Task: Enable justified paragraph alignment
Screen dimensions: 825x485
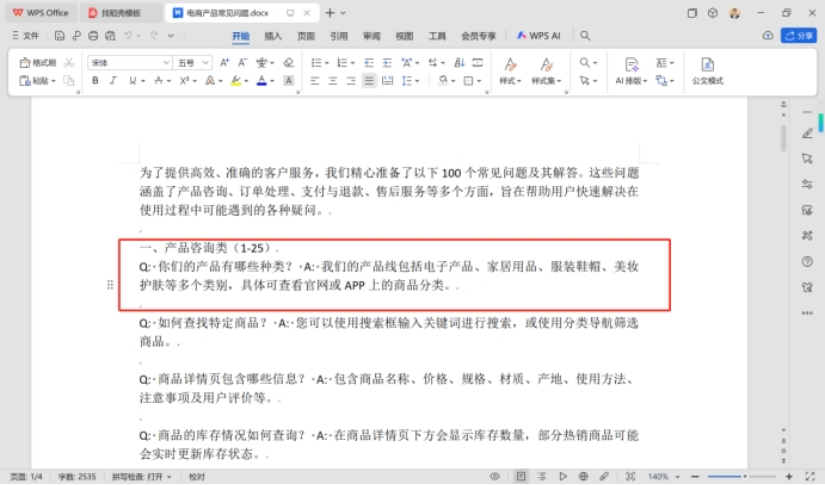Action: pyautogui.click(x=369, y=80)
